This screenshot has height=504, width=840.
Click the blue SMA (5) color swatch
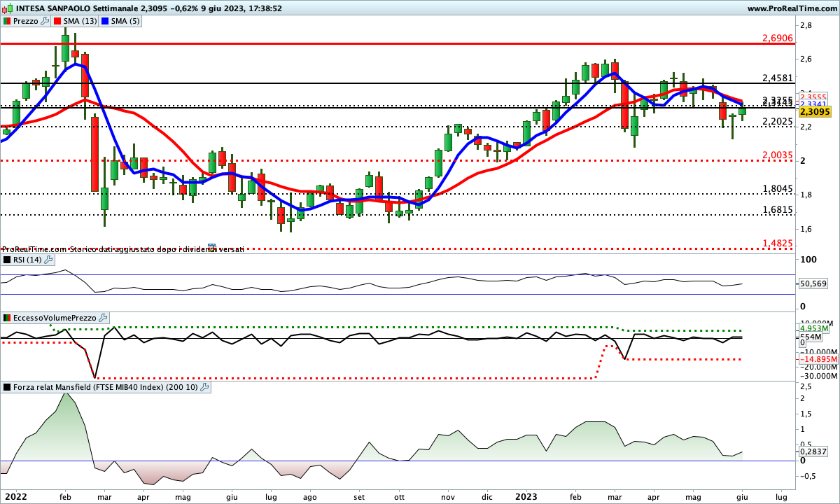click(106, 21)
